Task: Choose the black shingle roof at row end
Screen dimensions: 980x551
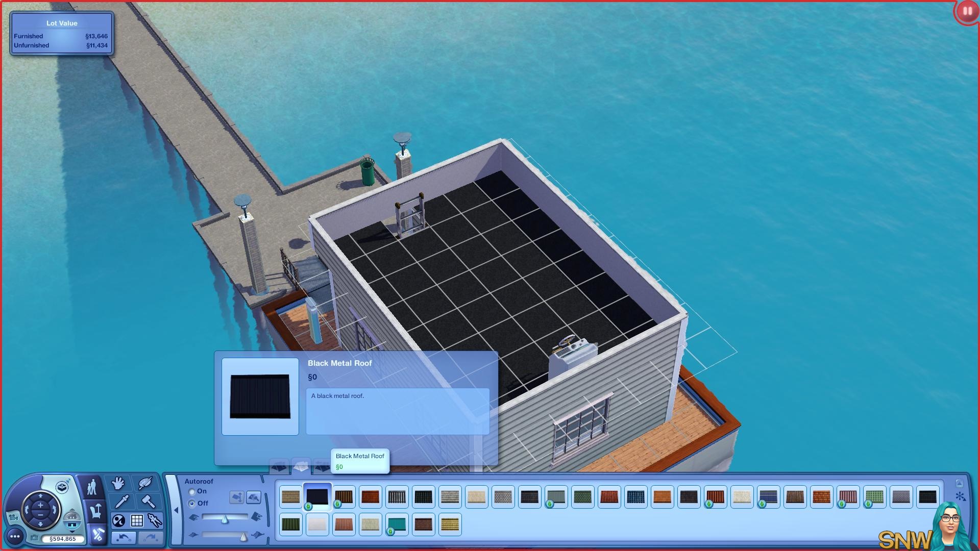Action: pyautogui.click(x=927, y=497)
